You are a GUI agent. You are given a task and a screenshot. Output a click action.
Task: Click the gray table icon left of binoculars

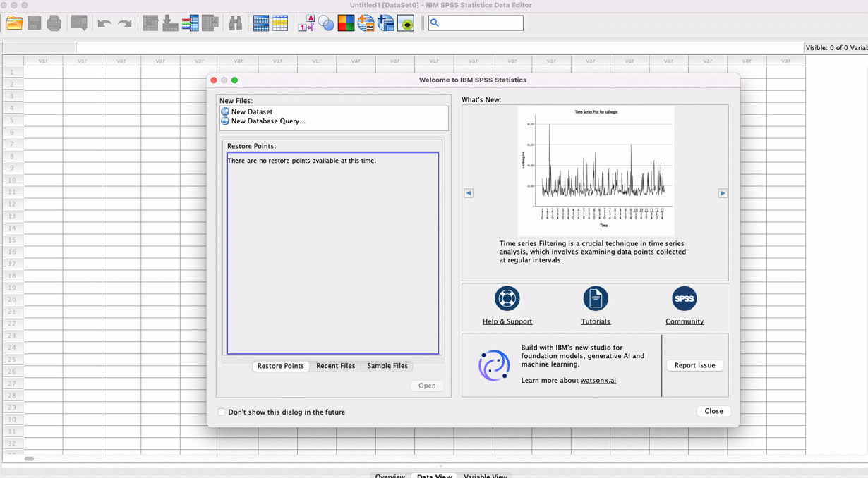(x=210, y=23)
